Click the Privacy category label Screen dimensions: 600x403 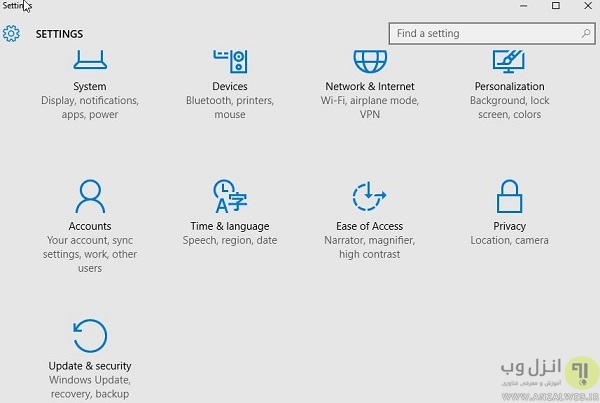pos(509,227)
